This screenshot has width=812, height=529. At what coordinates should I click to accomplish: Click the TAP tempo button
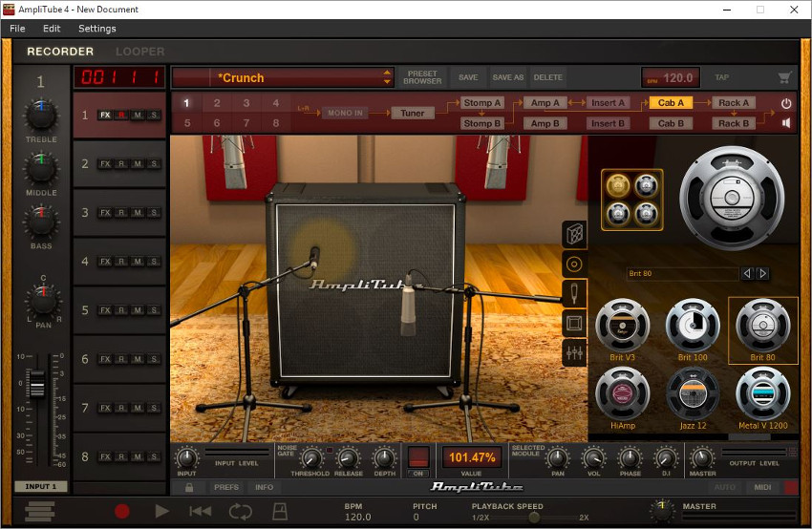(x=722, y=77)
